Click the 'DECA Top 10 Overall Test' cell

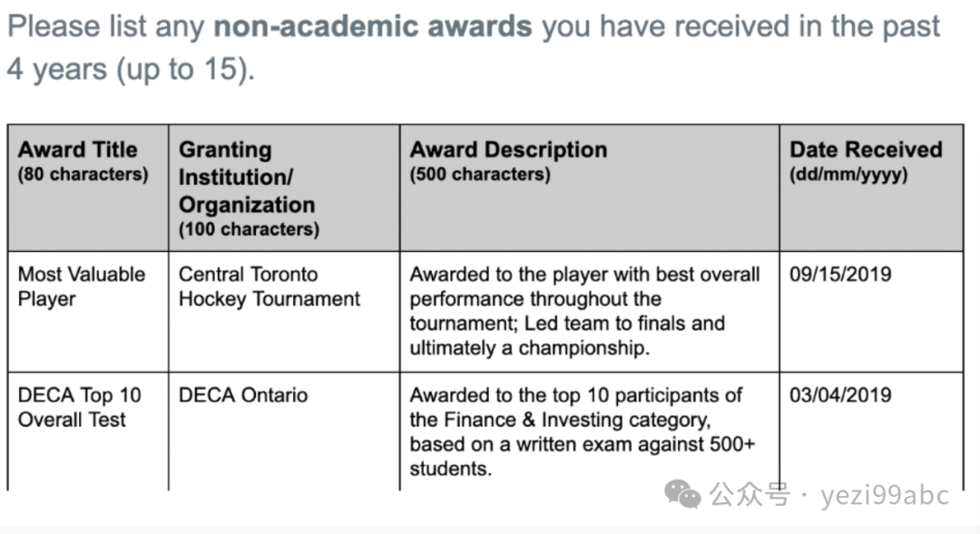coord(88,432)
